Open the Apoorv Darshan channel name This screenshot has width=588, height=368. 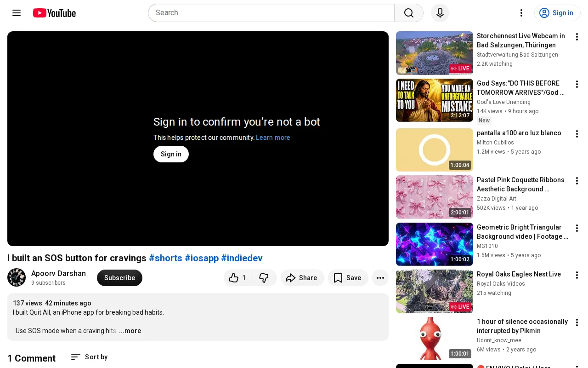(58, 274)
